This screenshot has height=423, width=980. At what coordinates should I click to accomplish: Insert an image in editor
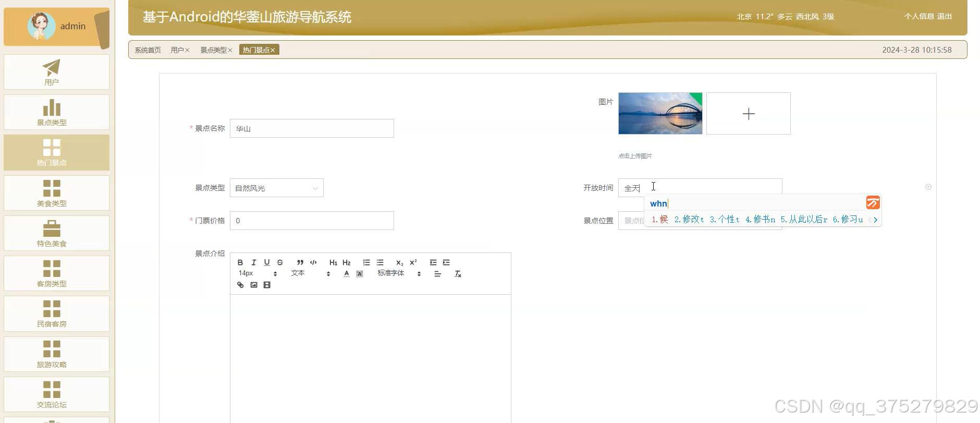pyautogui.click(x=254, y=285)
